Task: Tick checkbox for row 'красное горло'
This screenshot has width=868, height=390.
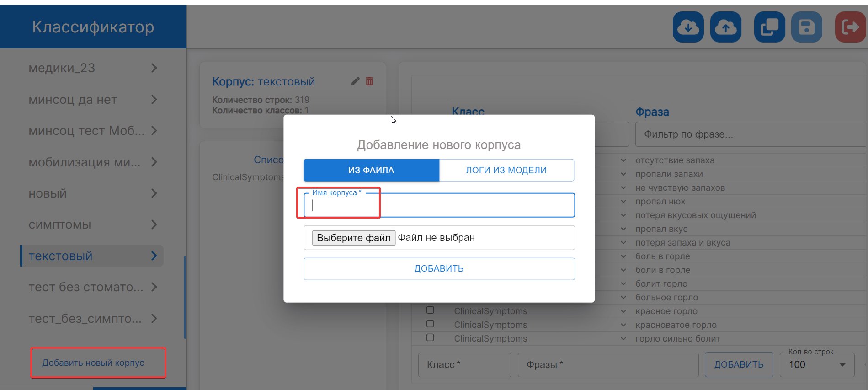Action: pyautogui.click(x=430, y=310)
